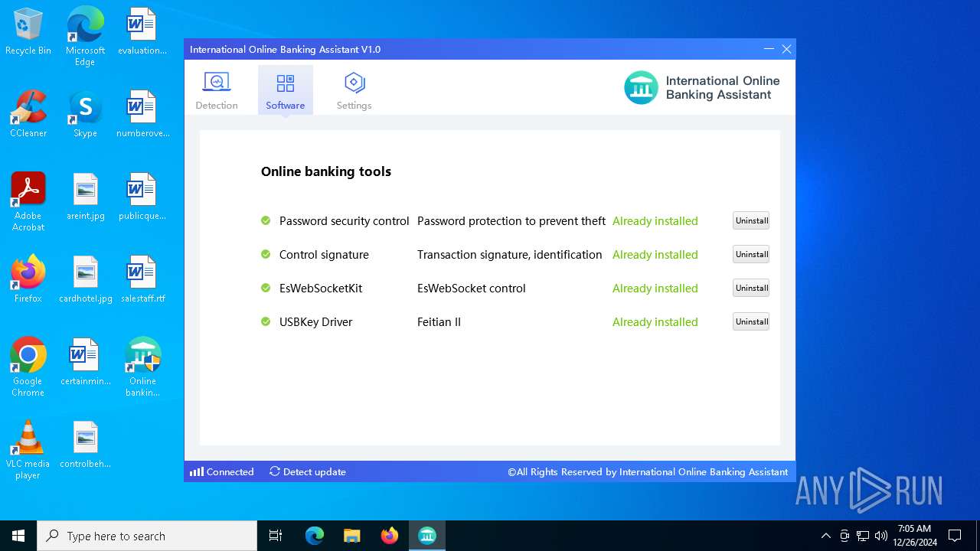
Task: Minimize the Banking Assistant window
Action: tap(769, 49)
